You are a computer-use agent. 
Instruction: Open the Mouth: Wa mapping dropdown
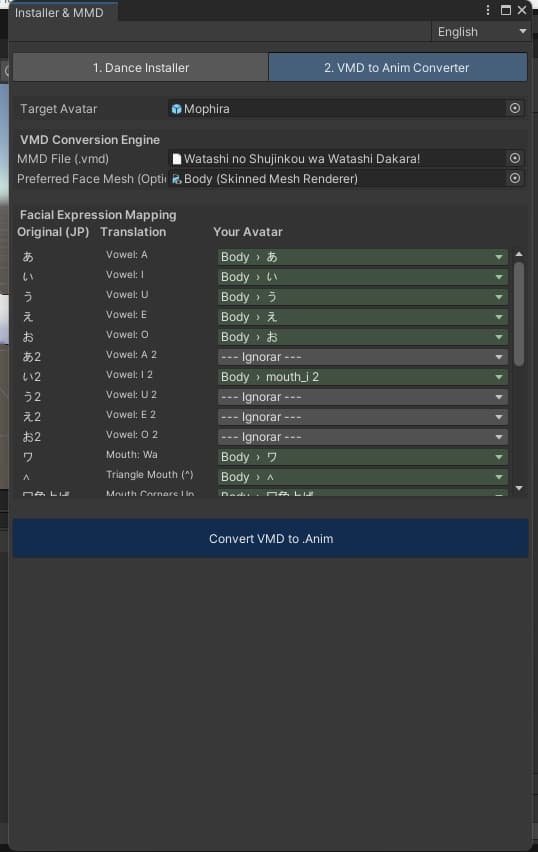[362, 457]
